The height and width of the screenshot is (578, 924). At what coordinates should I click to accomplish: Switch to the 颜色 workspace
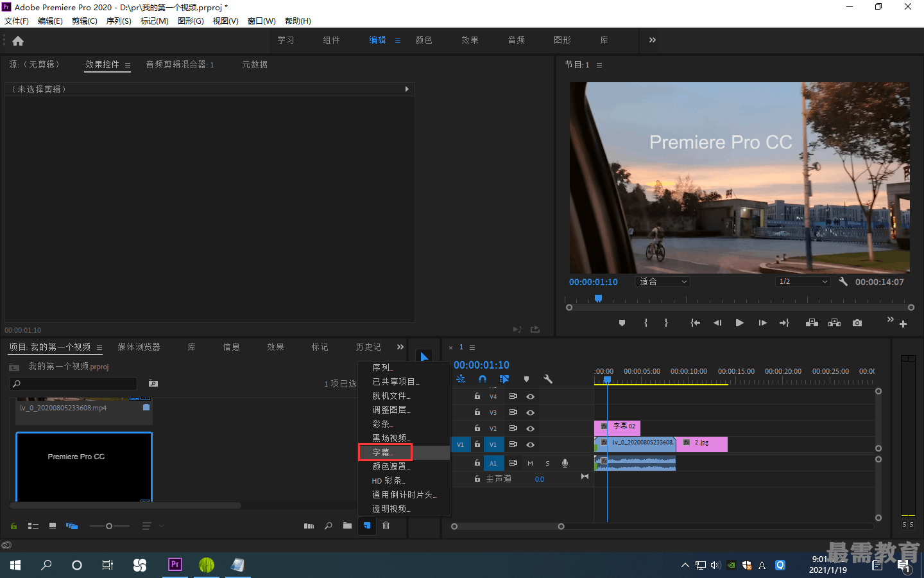tap(424, 40)
